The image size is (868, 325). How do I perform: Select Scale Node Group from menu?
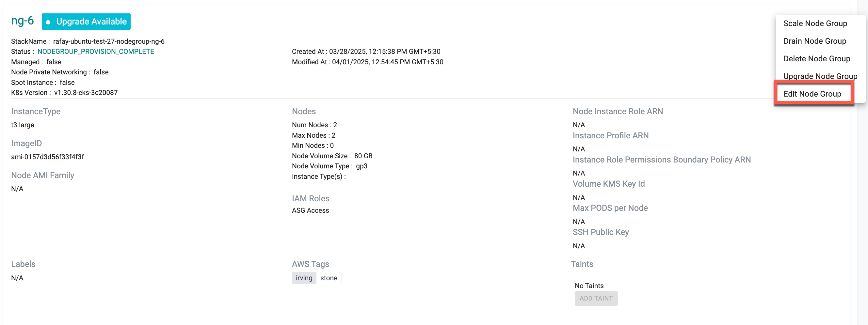click(815, 23)
